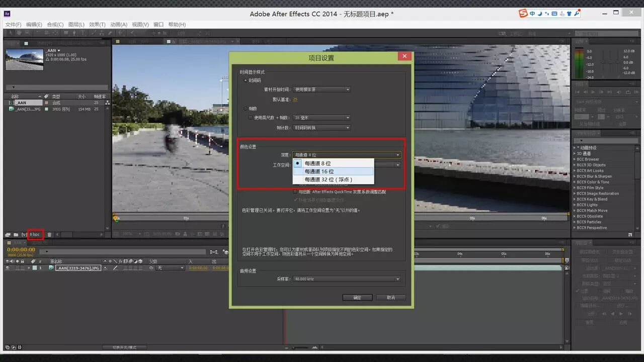Click the _AAN composition thumbnail in Project panel

(x=24, y=60)
